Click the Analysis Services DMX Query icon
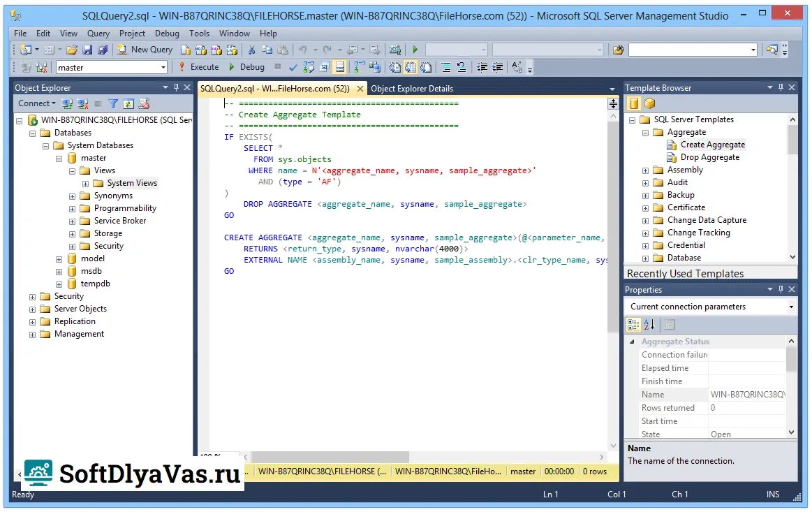 click(x=216, y=50)
